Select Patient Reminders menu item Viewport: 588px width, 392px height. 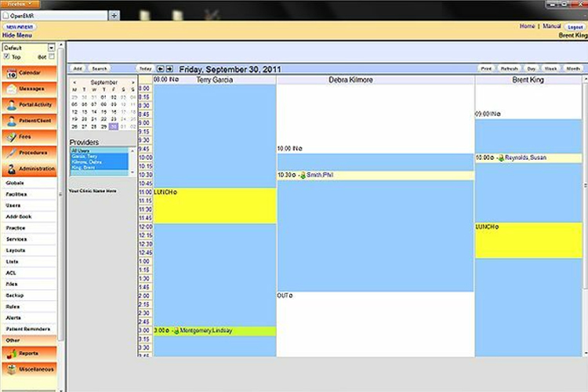pos(27,328)
